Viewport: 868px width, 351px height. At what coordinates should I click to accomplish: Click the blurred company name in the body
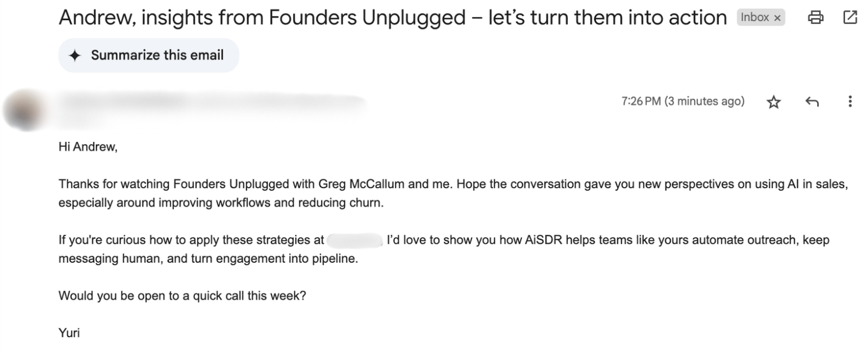pos(353,241)
